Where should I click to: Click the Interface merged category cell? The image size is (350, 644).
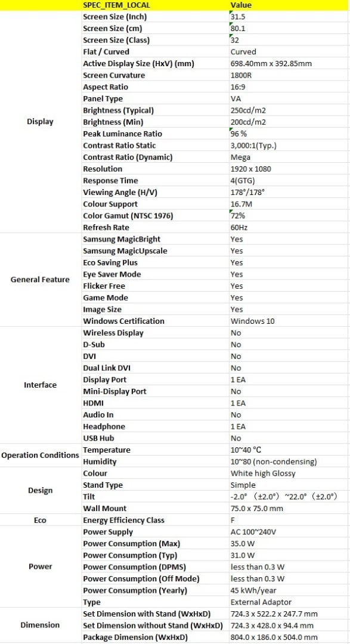point(41,385)
